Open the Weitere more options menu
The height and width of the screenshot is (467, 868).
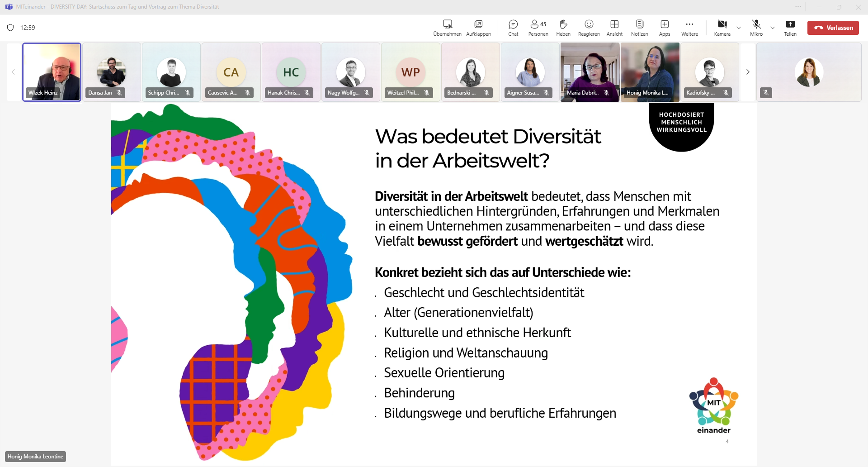(689, 28)
